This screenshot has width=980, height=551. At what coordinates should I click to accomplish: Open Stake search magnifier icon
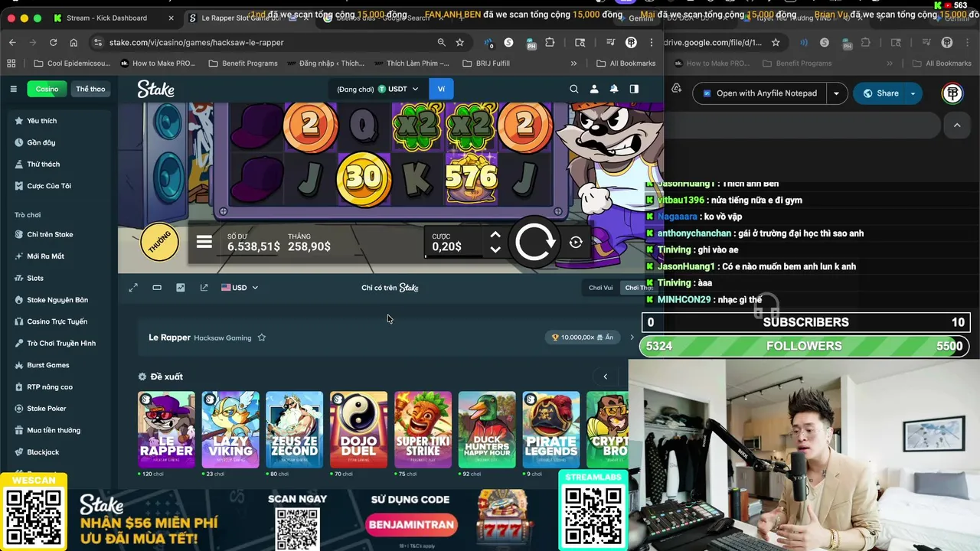573,89
